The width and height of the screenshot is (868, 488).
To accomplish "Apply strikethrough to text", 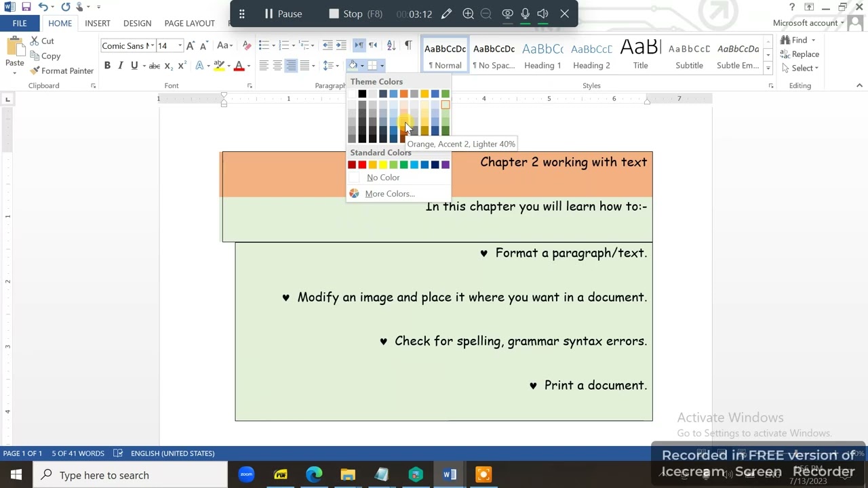I will point(154,66).
